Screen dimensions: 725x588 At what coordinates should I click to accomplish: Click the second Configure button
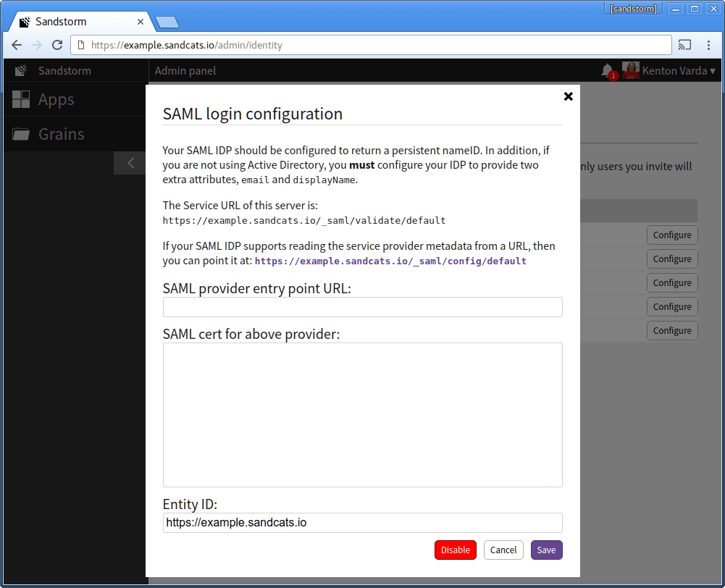coord(672,259)
